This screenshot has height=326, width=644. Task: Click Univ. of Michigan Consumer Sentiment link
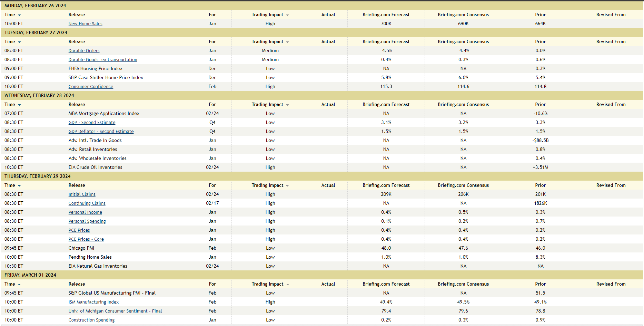[115, 311]
